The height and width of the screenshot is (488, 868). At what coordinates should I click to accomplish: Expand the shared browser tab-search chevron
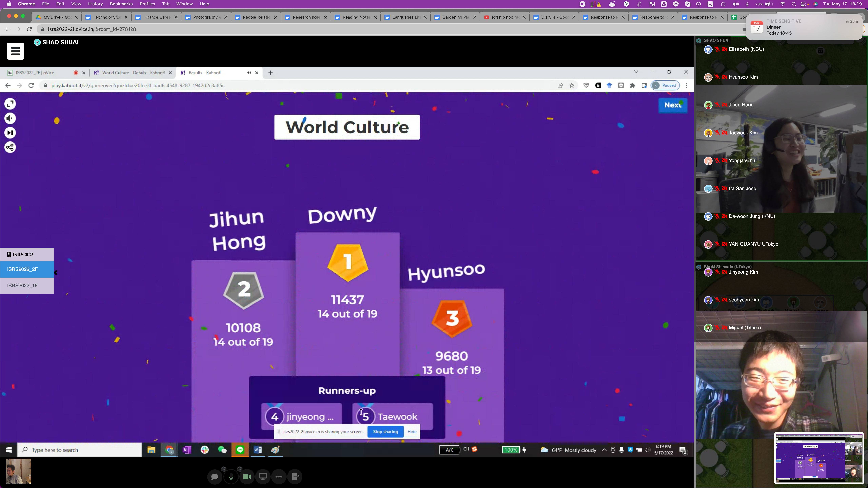click(x=636, y=72)
